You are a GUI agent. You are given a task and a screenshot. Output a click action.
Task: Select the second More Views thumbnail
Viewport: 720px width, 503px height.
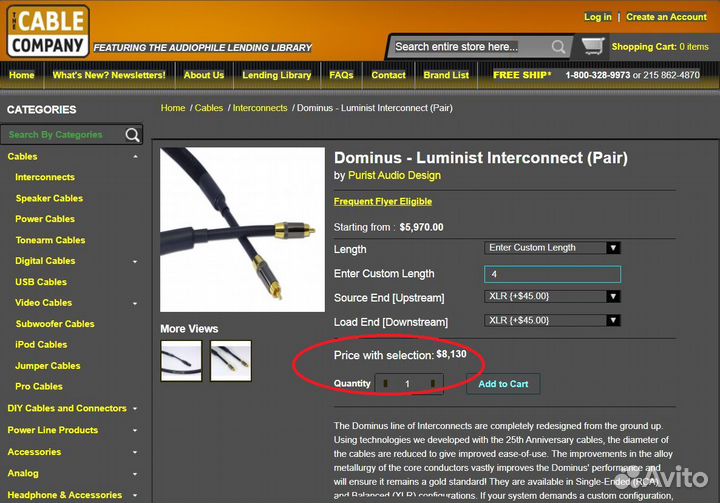(231, 361)
